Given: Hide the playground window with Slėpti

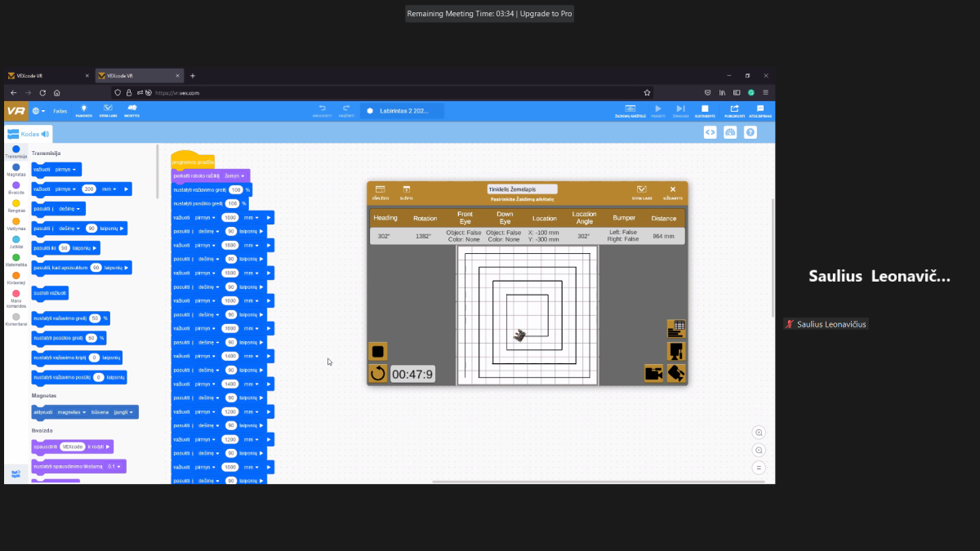Looking at the screenshot, I should coord(406,192).
